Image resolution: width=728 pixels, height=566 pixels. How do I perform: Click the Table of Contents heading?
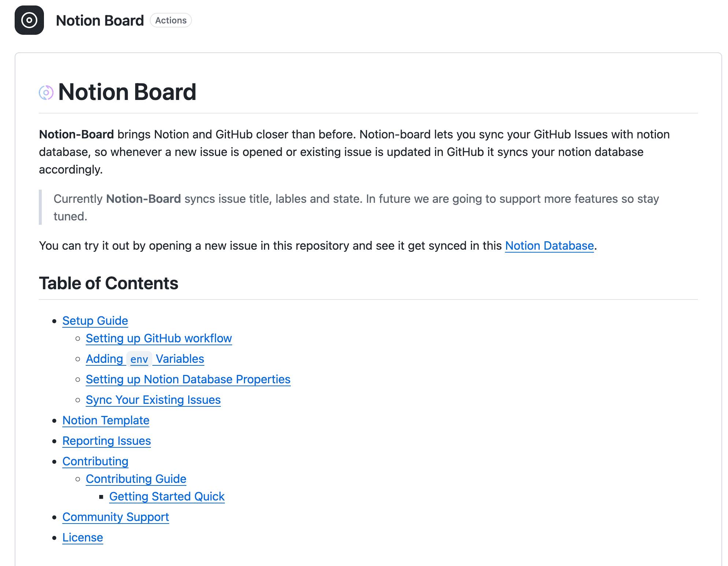108,283
